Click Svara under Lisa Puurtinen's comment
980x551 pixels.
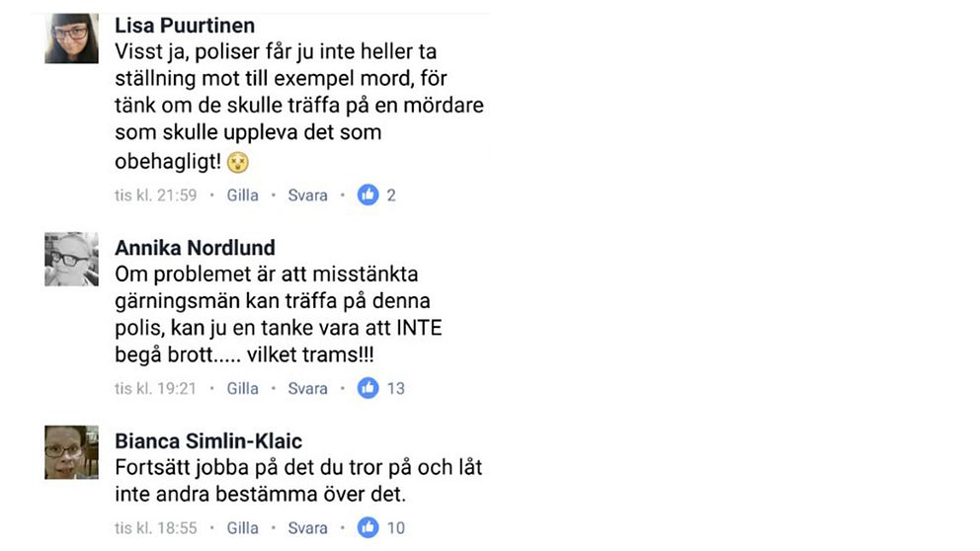point(307,196)
